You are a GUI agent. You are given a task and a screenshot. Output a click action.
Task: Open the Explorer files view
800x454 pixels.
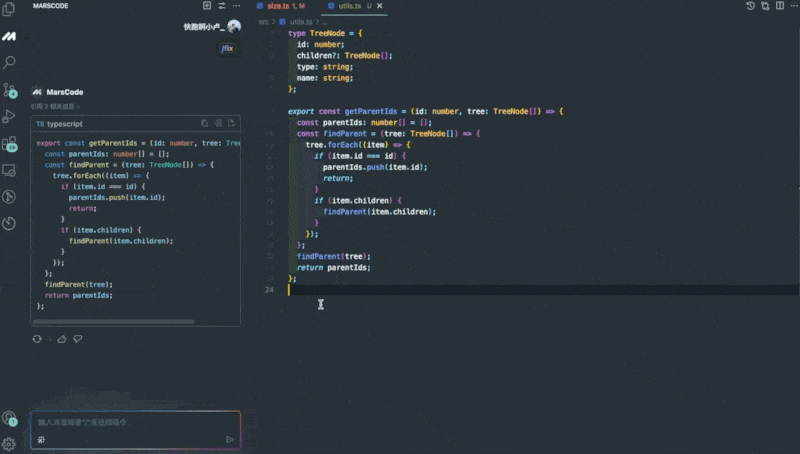click(9, 9)
